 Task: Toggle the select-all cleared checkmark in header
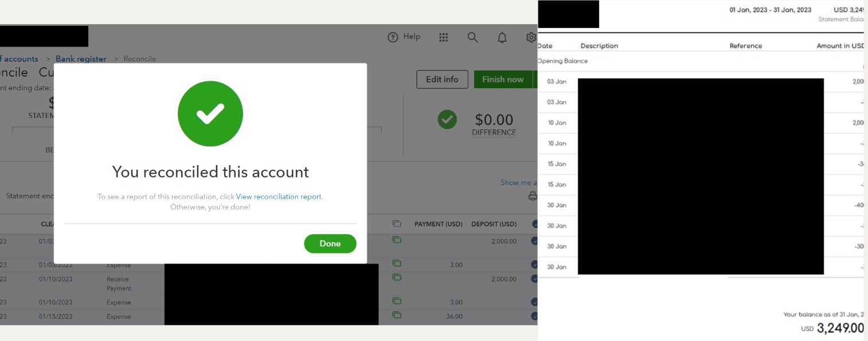tap(535, 224)
